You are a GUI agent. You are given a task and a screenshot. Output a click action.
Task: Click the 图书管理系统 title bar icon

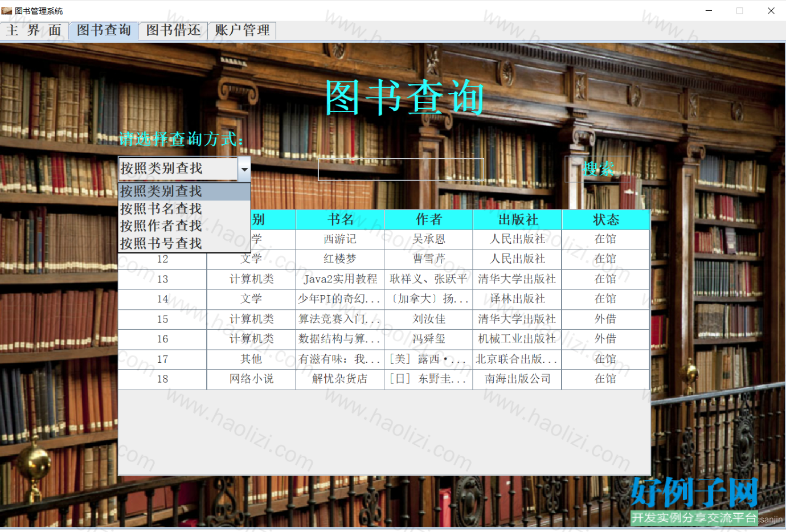point(7,11)
